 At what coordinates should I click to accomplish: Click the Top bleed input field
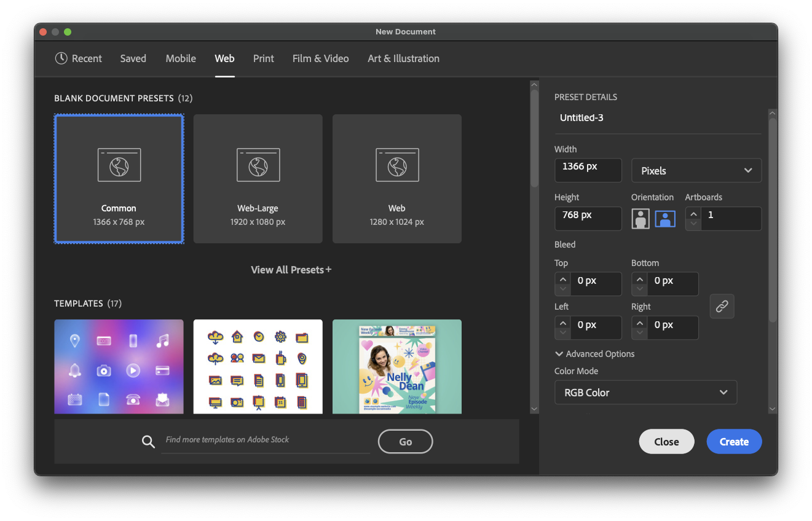click(x=596, y=284)
